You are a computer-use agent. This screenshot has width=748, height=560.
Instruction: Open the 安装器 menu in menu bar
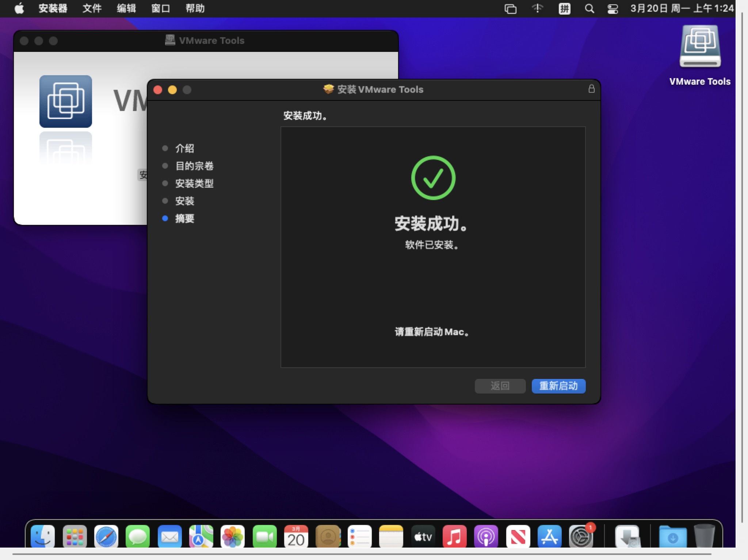53,8
